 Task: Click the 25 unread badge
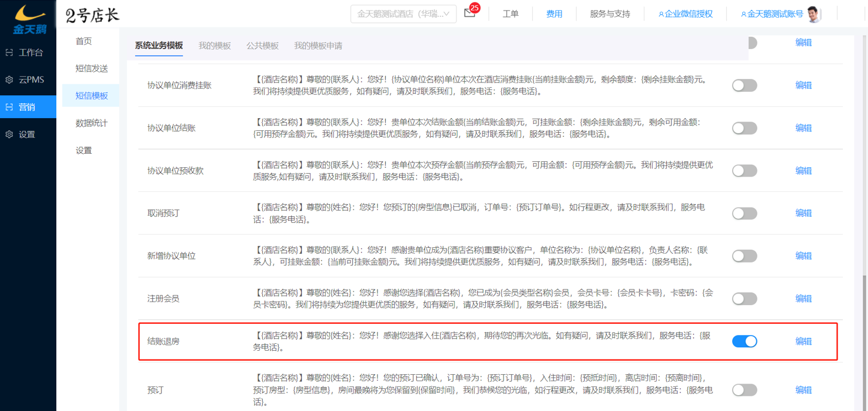(x=475, y=8)
